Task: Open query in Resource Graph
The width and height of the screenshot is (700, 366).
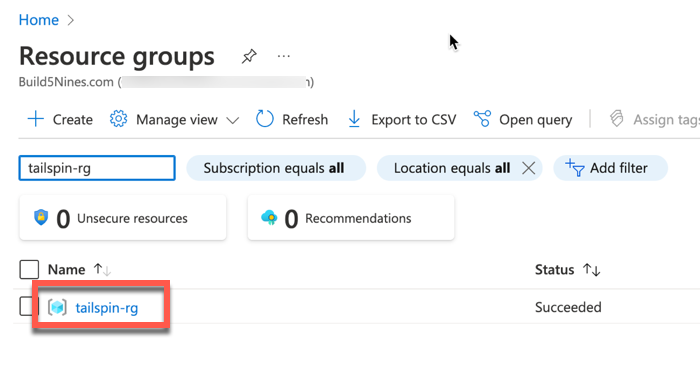Action: click(535, 120)
